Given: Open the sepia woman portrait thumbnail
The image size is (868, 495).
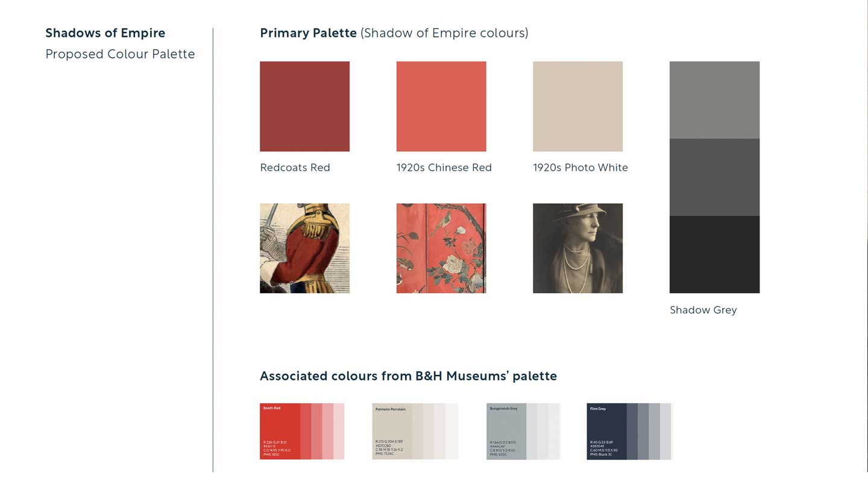Looking at the screenshot, I should pyautogui.click(x=577, y=248).
